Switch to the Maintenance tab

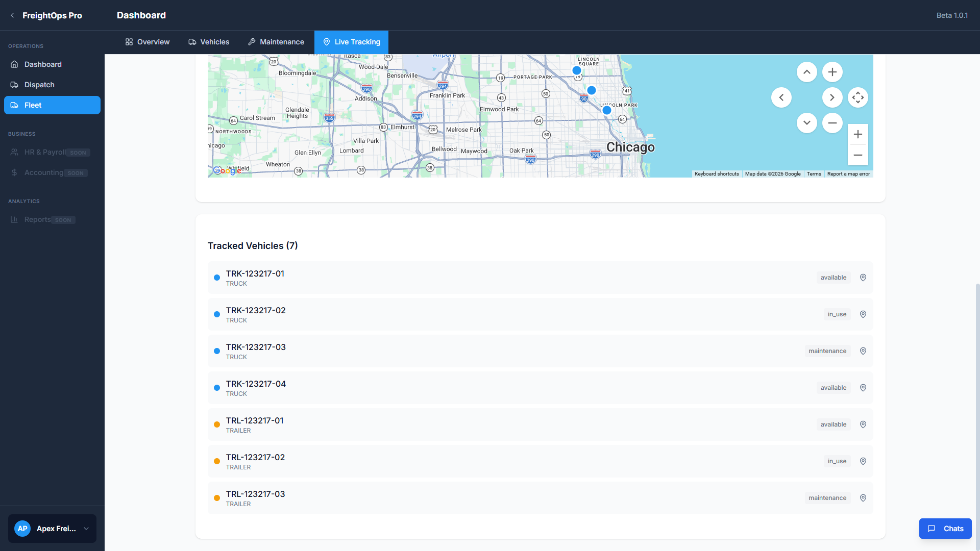[276, 42]
